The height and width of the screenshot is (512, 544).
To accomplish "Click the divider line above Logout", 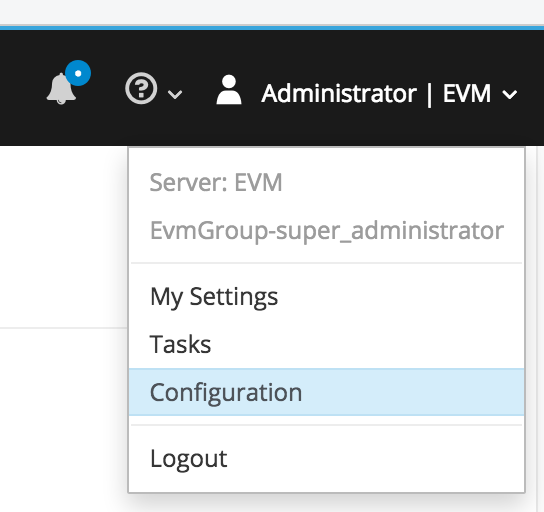I will pos(326,425).
